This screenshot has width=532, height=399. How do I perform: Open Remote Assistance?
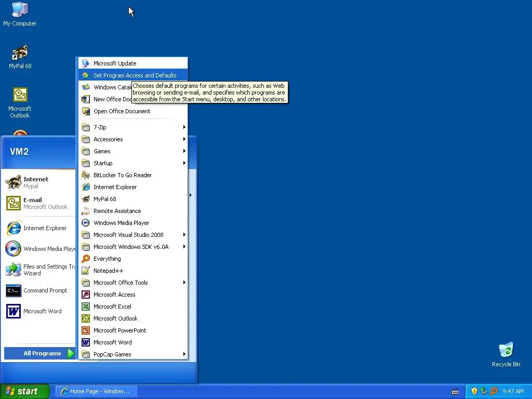pos(132,211)
